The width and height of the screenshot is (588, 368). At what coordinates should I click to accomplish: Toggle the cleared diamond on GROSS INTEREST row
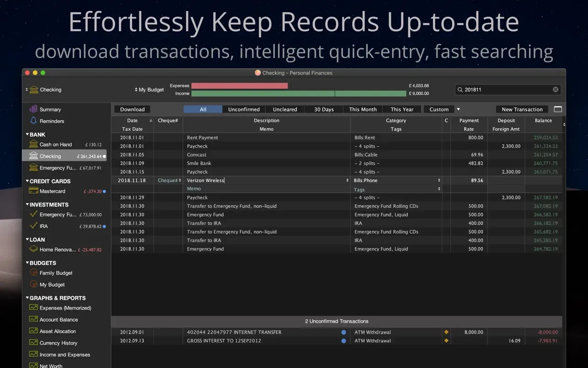click(446, 341)
